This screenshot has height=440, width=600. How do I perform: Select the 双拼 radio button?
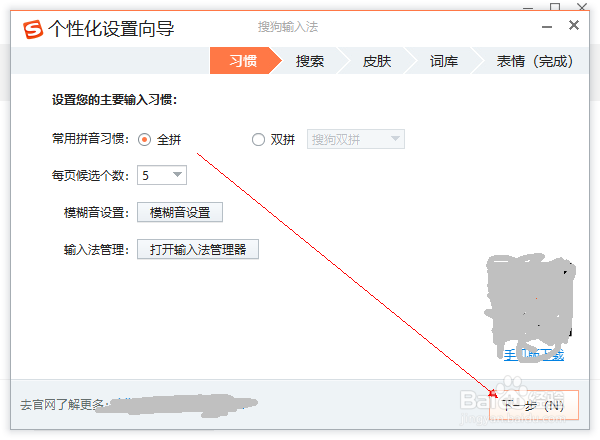(x=258, y=140)
